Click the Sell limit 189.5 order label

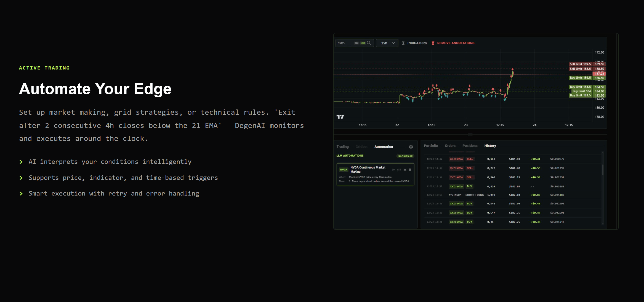580,64
